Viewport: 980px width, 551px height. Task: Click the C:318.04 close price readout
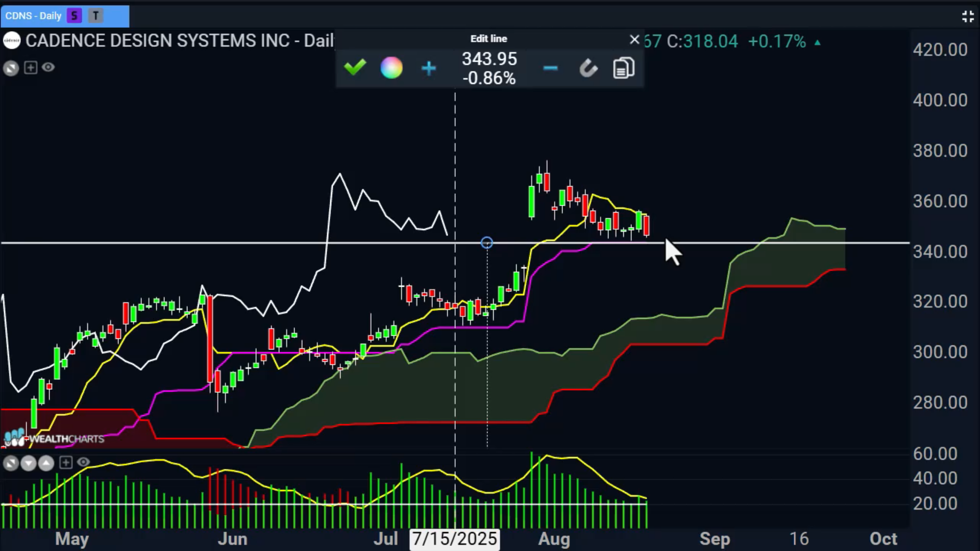coord(702,41)
